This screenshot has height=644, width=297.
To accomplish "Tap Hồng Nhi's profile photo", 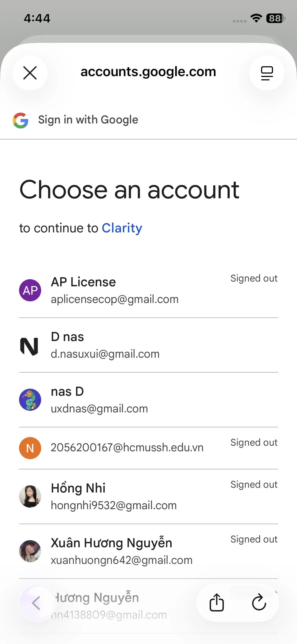I will coord(30,496).
